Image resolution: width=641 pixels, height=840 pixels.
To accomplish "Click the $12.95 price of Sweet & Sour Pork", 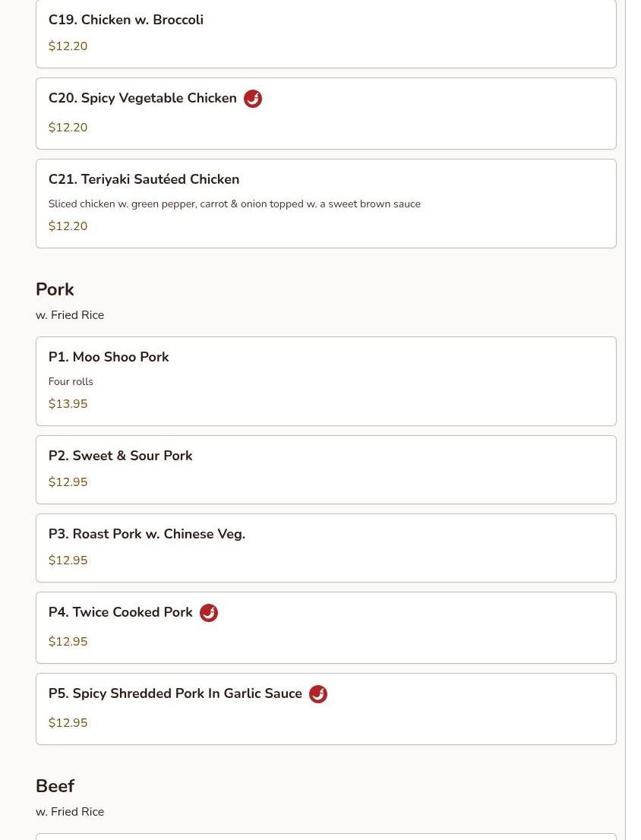I will coord(68,482).
